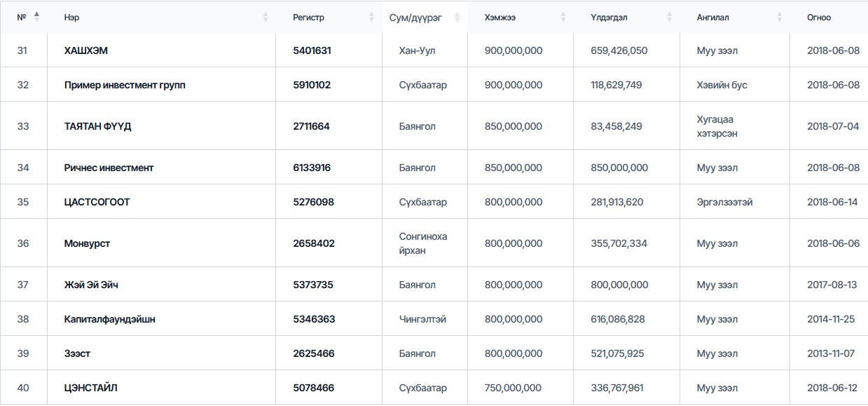Viewport: 868px width, 406px height.
Task: Click the Ангилал column sort icon
Action: (x=779, y=17)
